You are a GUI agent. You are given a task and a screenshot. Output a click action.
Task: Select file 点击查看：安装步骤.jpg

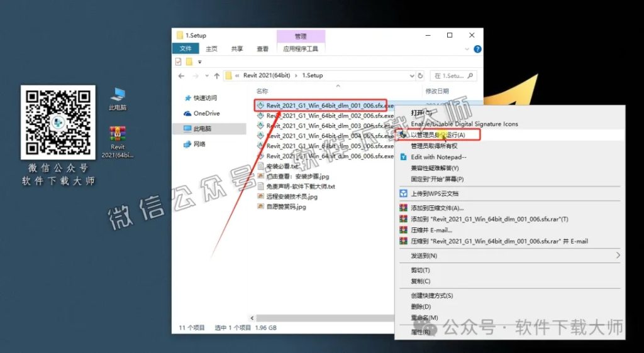pos(293,176)
